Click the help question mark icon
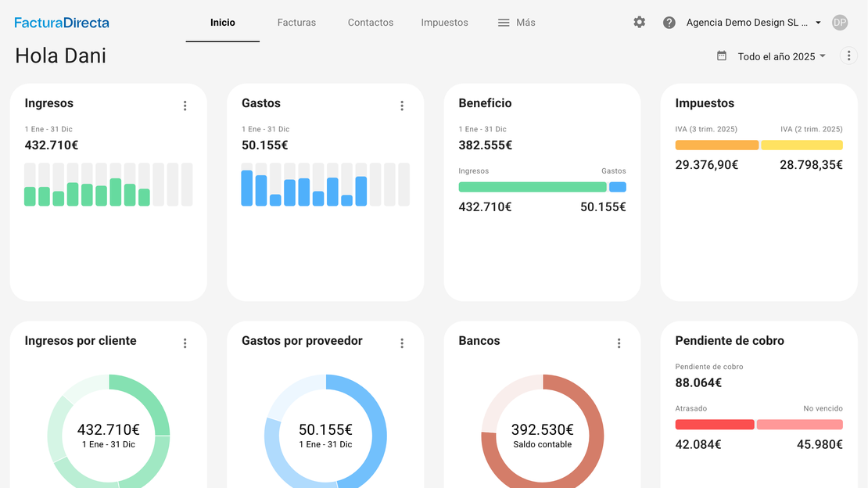Image resolution: width=868 pixels, height=488 pixels. point(669,23)
